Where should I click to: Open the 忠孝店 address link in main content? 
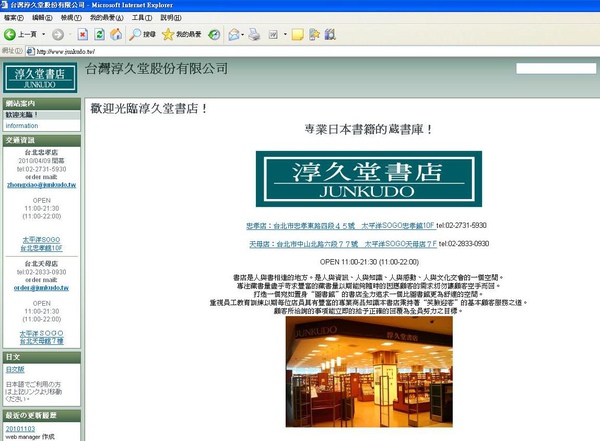[340, 226]
